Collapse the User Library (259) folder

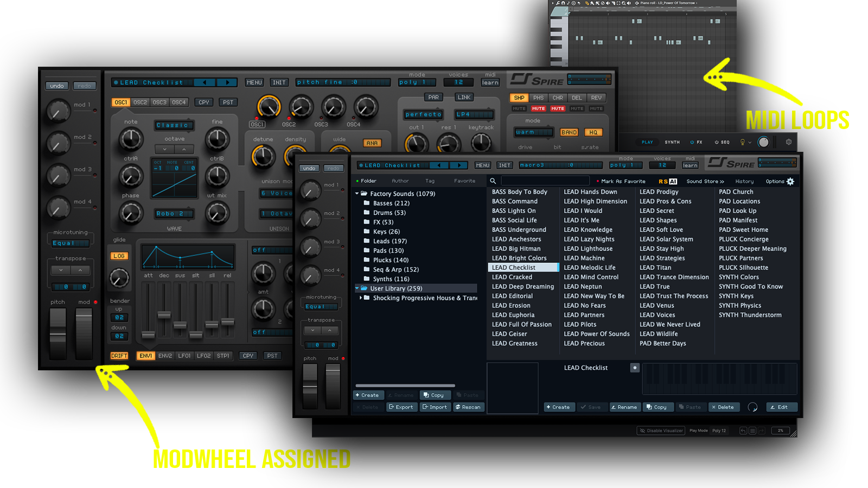[x=357, y=288]
